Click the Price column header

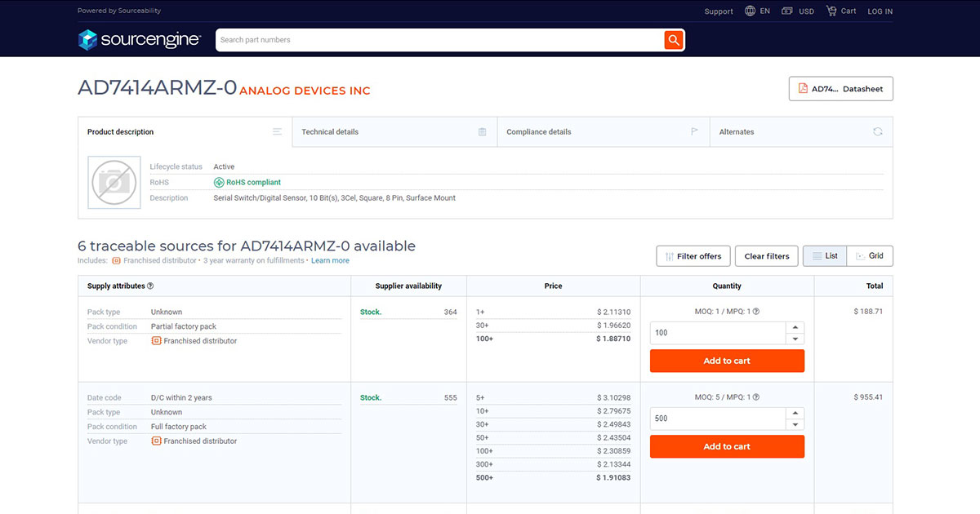tap(553, 286)
